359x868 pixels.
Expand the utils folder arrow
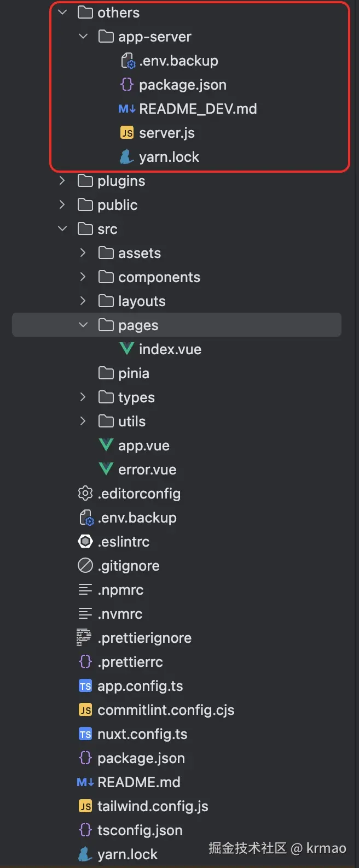point(83,421)
